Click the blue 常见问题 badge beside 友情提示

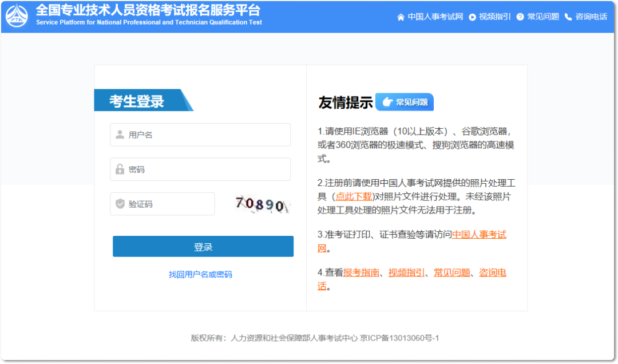pyautogui.click(x=405, y=101)
